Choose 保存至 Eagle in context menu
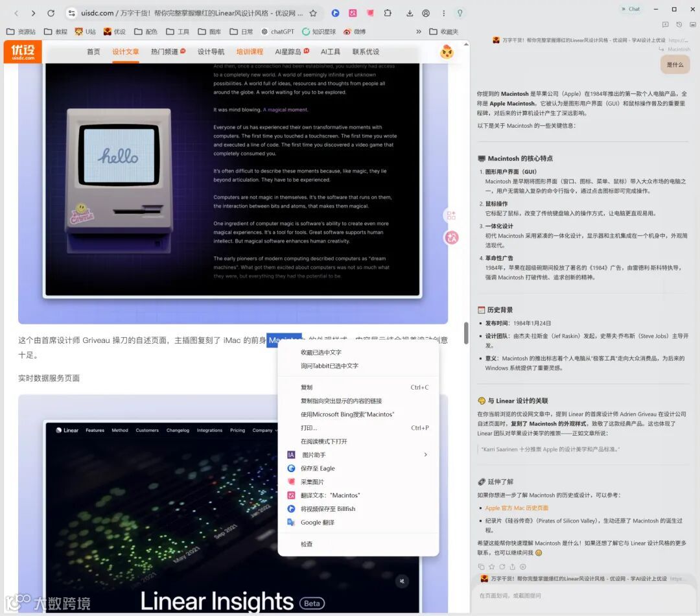 [x=358, y=468]
